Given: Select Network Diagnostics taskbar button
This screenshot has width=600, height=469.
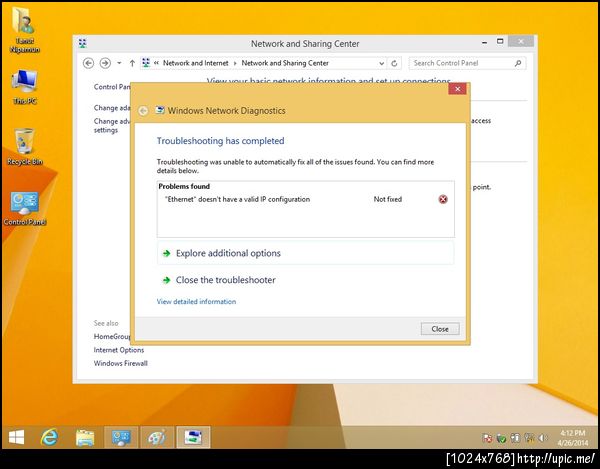Looking at the screenshot, I should pos(193,437).
